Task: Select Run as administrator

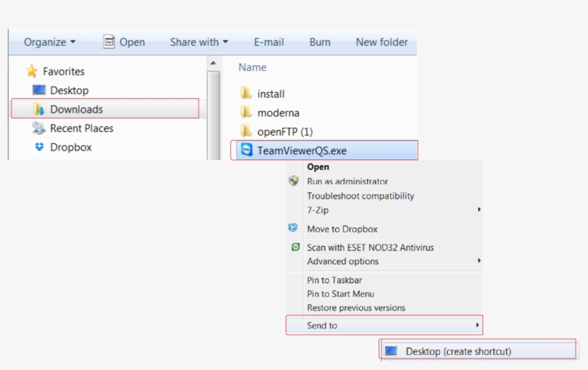Action: click(x=347, y=181)
